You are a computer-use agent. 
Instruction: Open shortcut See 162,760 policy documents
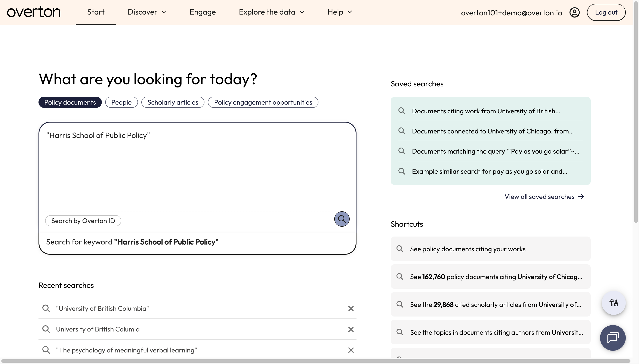490,277
